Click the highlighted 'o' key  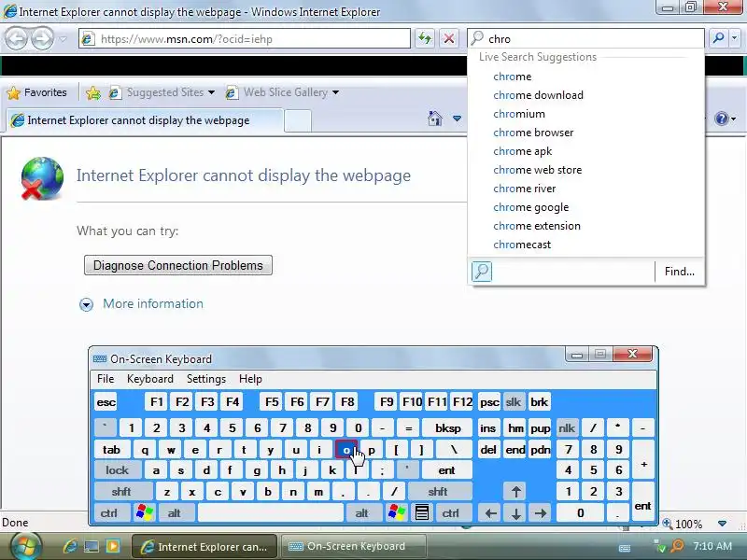(x=346, y=450)
